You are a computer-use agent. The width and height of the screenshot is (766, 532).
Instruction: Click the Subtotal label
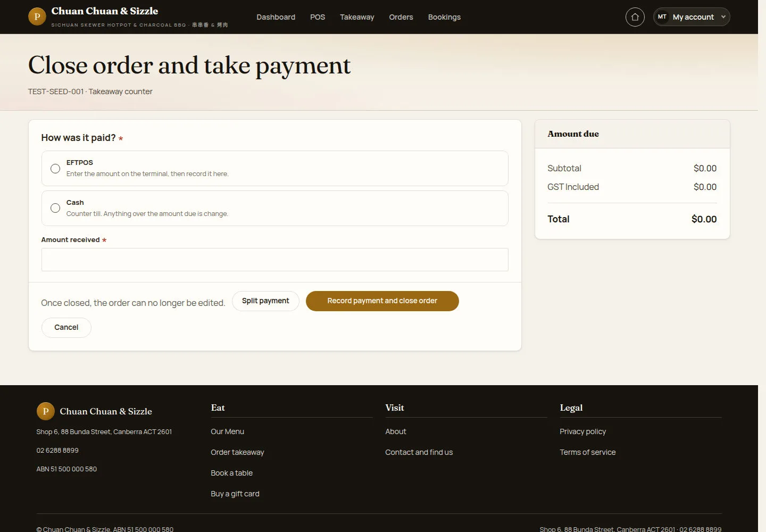click(564, 168)
